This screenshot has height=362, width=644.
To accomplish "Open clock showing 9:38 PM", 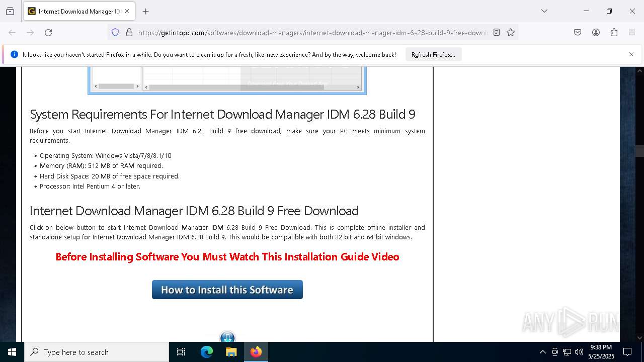I will [601, 352].
